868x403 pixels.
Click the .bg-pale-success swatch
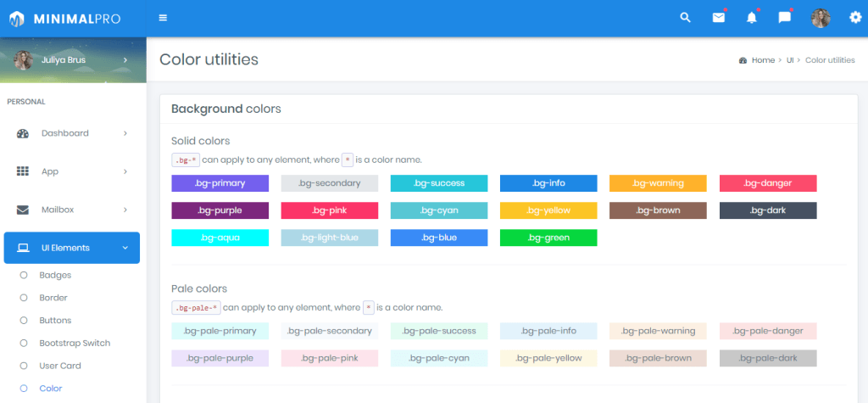click(x=439, y=331)
